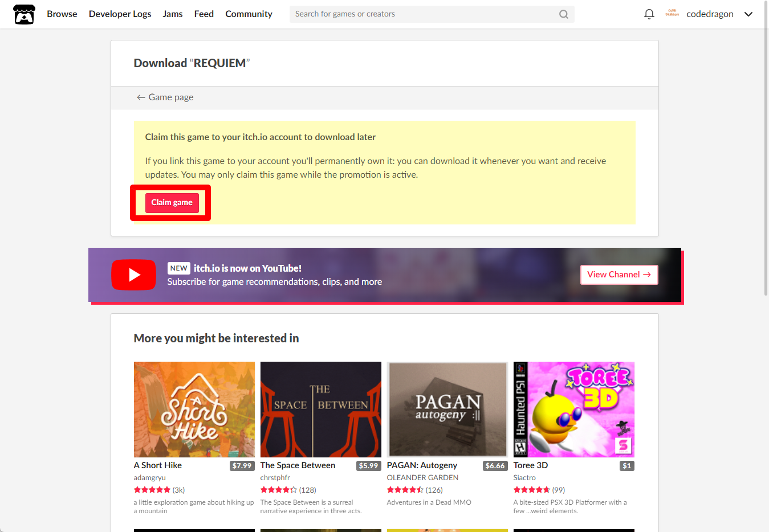Image resolution: width=769 pixels, height=532 pixels.
Task: Click the Claim game button
Action: [x=172, y=203]
